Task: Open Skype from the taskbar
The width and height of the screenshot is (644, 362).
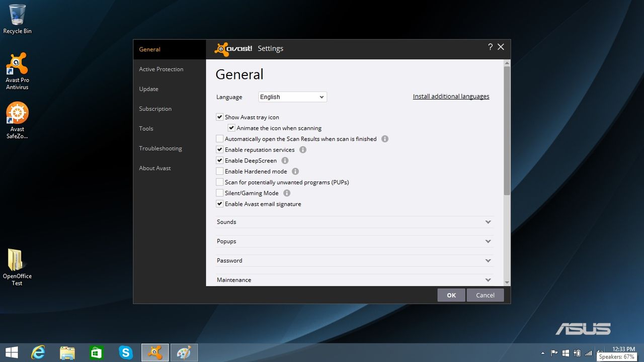Action: coord(126,352)
